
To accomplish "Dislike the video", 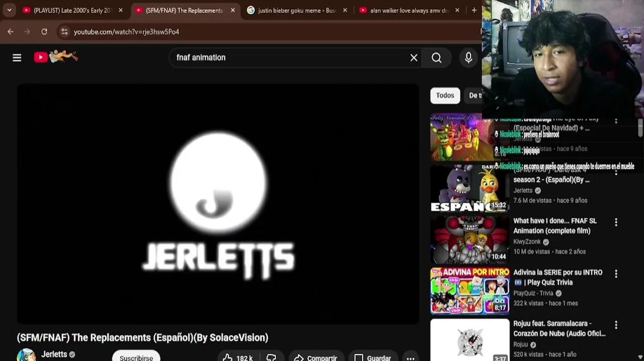I will tap(271, 357).
